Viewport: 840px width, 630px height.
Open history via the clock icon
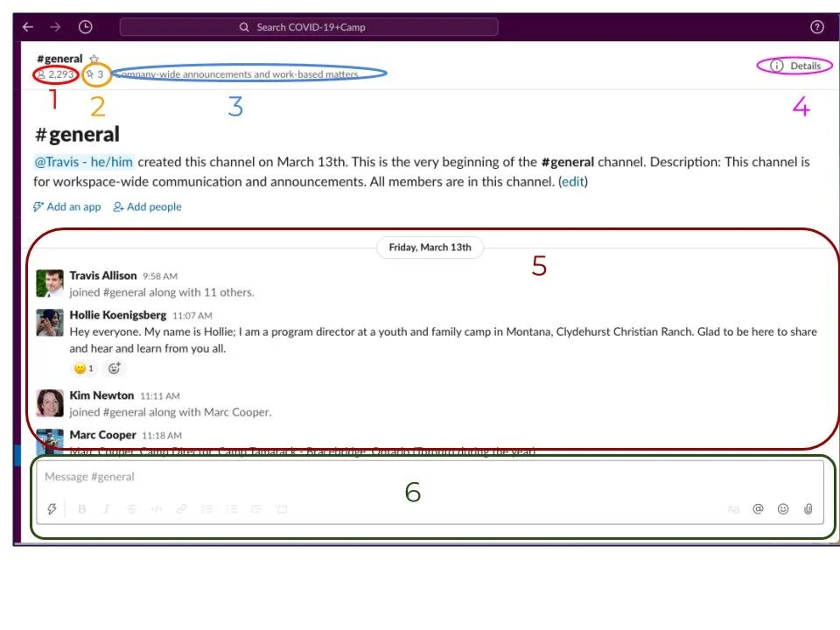(x=85, y=27)
